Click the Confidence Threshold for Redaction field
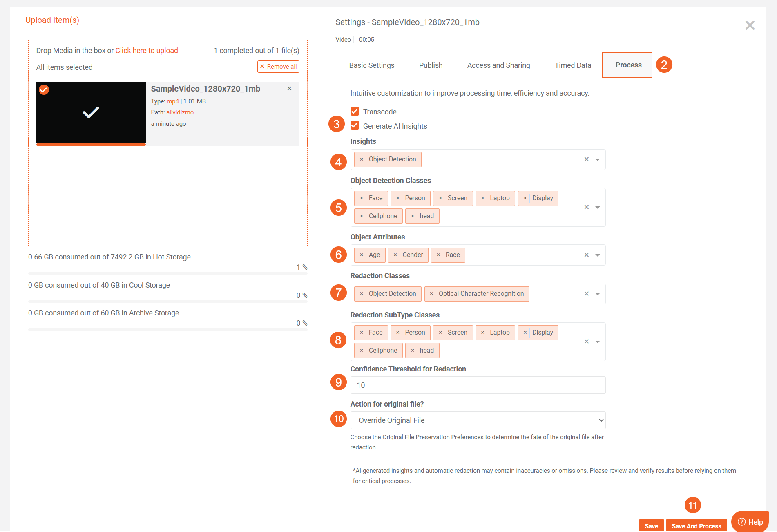Screen dimensions: 777x532 pos(478,385)
